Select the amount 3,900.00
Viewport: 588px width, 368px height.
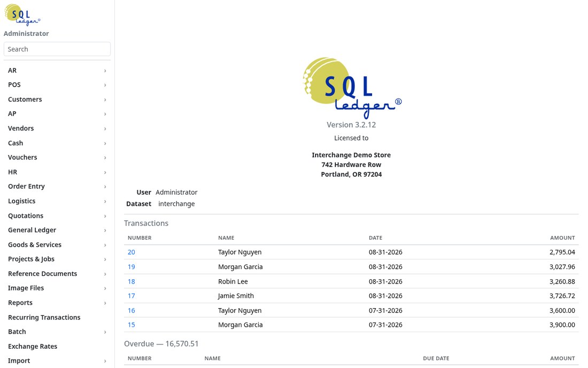[x=562, y=325]
